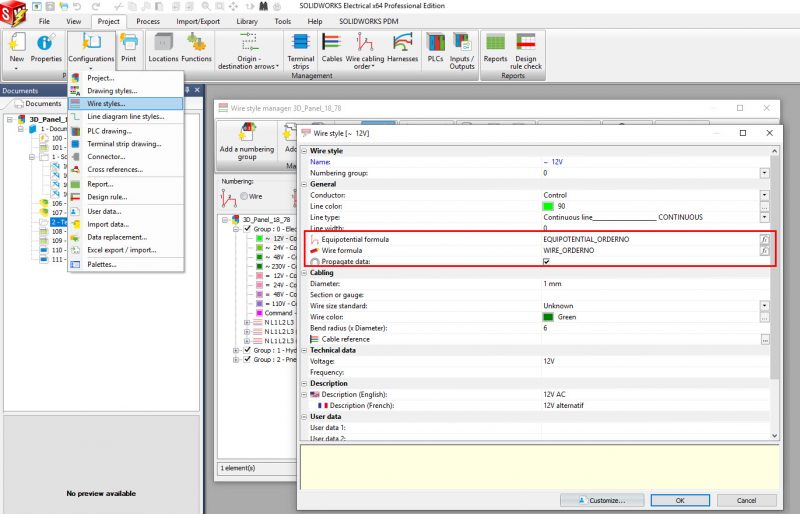Open Locations management
800x514 pixels.
(x=163, y=48)
